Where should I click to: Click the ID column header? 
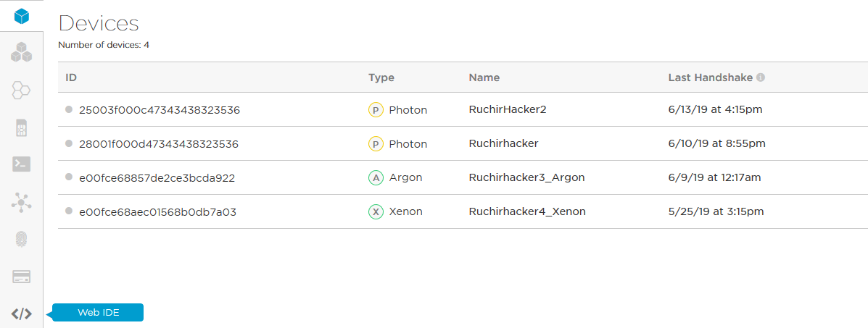71,77
